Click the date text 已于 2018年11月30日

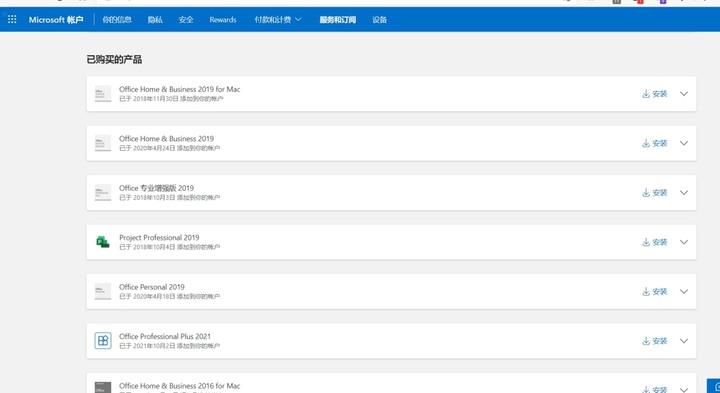point(149,99)
